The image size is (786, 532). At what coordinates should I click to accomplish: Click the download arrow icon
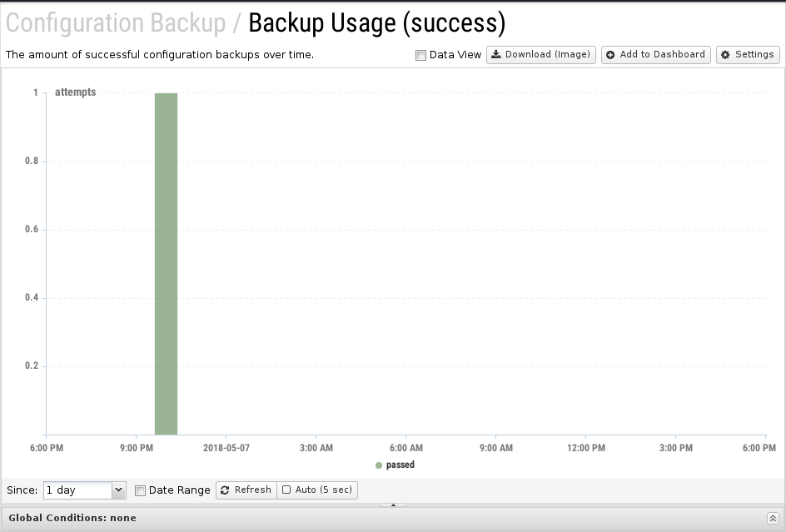pos(495,54)
